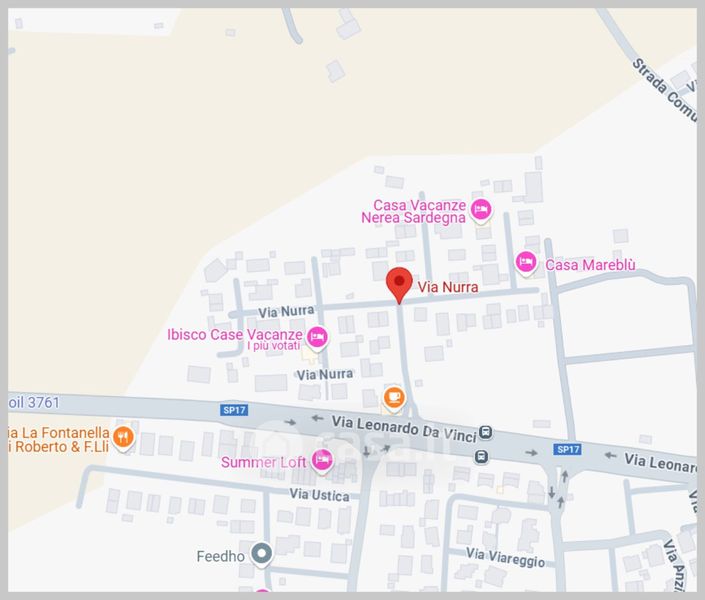This screenshot has width=705, height=600.
Task: Click the Ibisco Case Vacanze bed icon
Action: click(x=317, y=337)
